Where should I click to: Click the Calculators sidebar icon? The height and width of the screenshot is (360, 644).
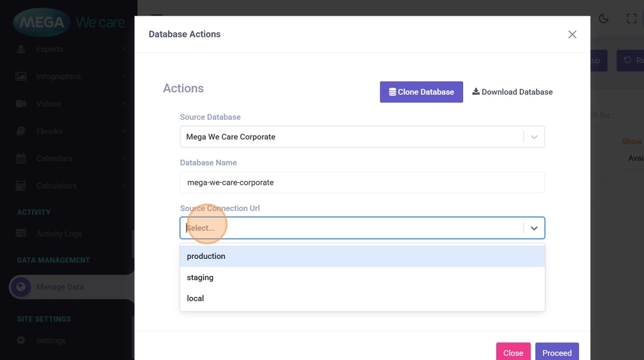tap(21, 186)
